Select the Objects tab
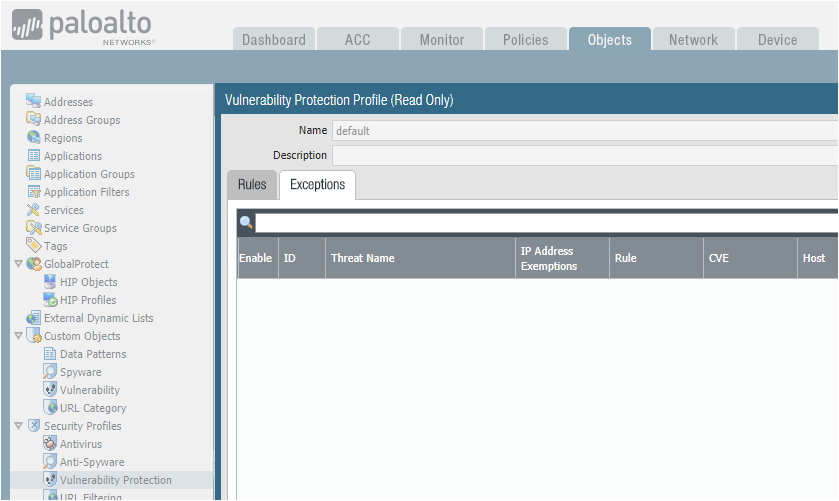Viewport: 839px width, 501px height. tap(610, 39)
